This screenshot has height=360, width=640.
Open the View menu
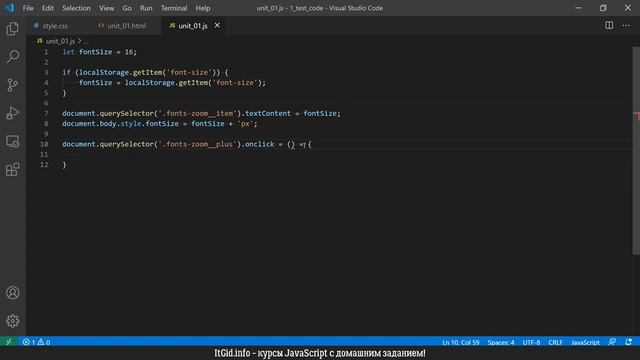pyautogui.click(x=107, y=8)
